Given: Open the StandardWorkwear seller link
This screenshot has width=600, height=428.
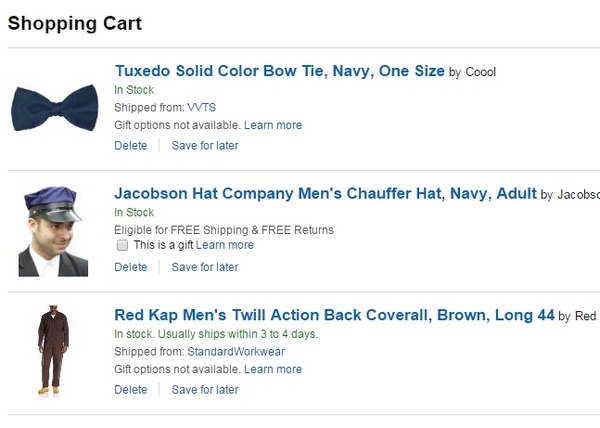Looking at the screenshot, I should click(x=236, y=352).
